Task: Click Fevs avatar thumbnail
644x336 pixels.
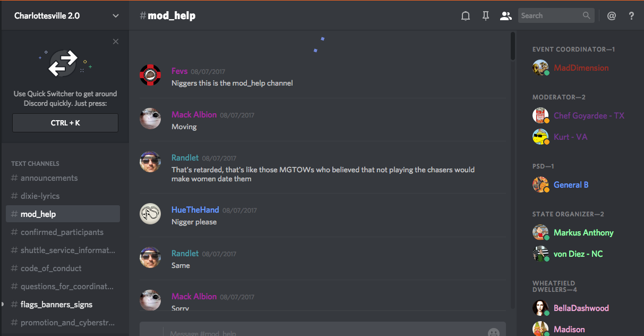Action: click(150, 75)
